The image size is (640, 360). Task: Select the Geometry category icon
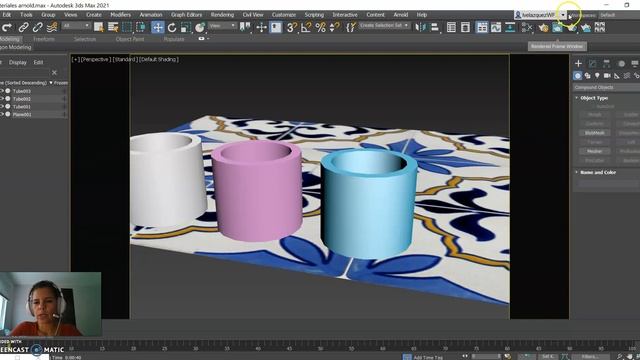[x=577, y=76]
